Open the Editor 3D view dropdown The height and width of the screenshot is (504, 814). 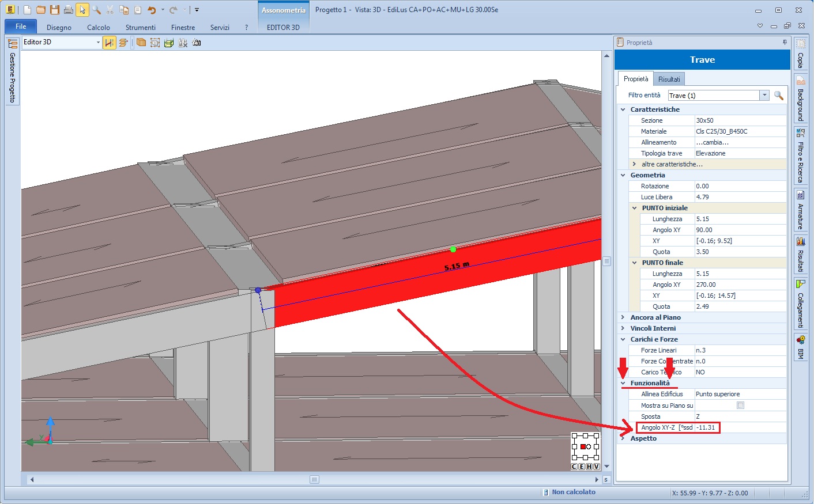tap(98, 43)
